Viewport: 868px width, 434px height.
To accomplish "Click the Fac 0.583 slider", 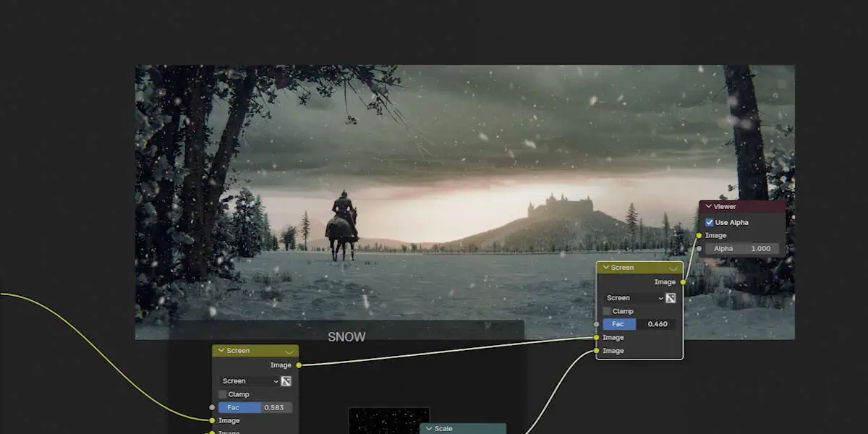I will tap(255, 407).
